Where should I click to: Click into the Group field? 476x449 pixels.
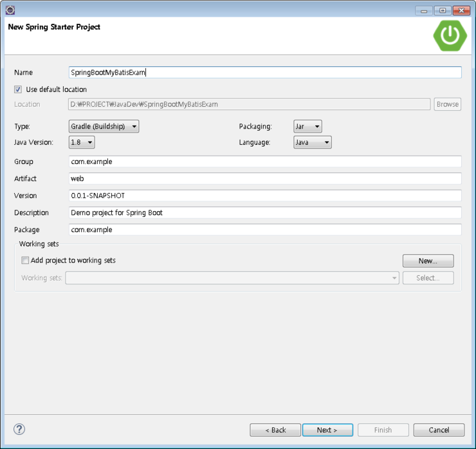coord(265,161)
